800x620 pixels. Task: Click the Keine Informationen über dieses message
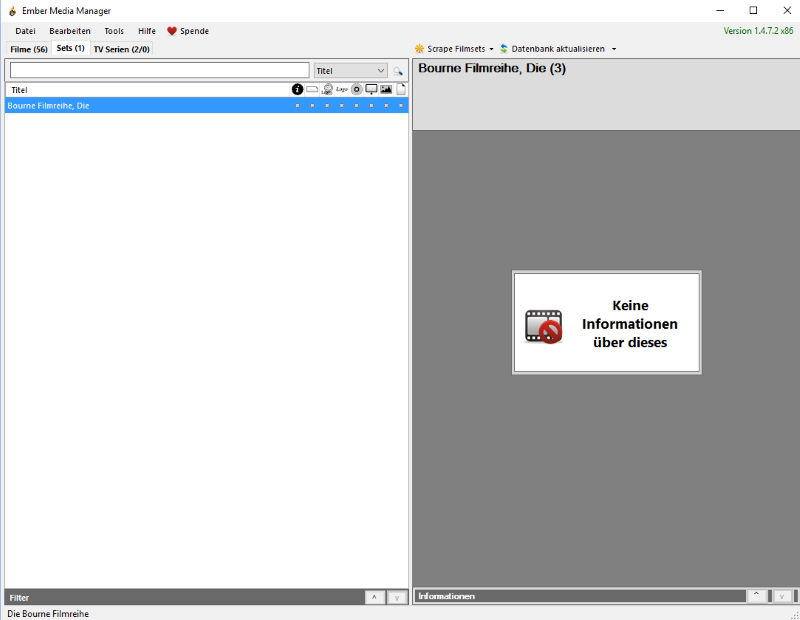[630, 324]
